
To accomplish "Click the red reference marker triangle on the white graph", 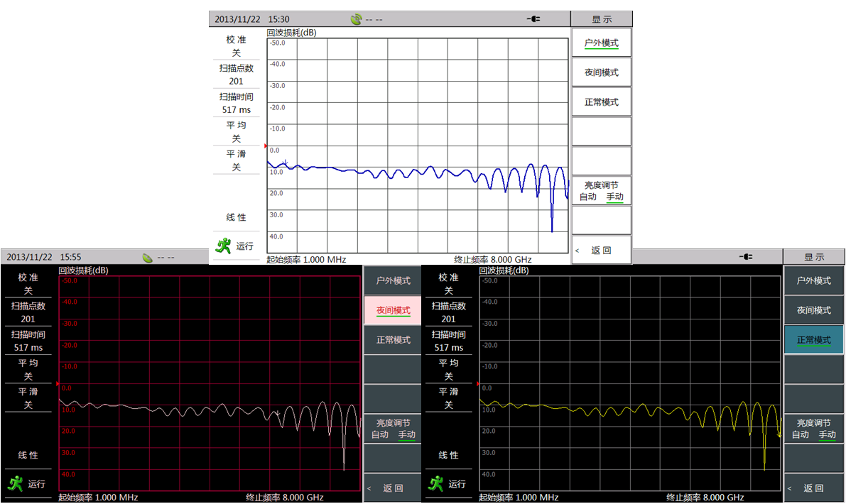I will coord(266,146).
